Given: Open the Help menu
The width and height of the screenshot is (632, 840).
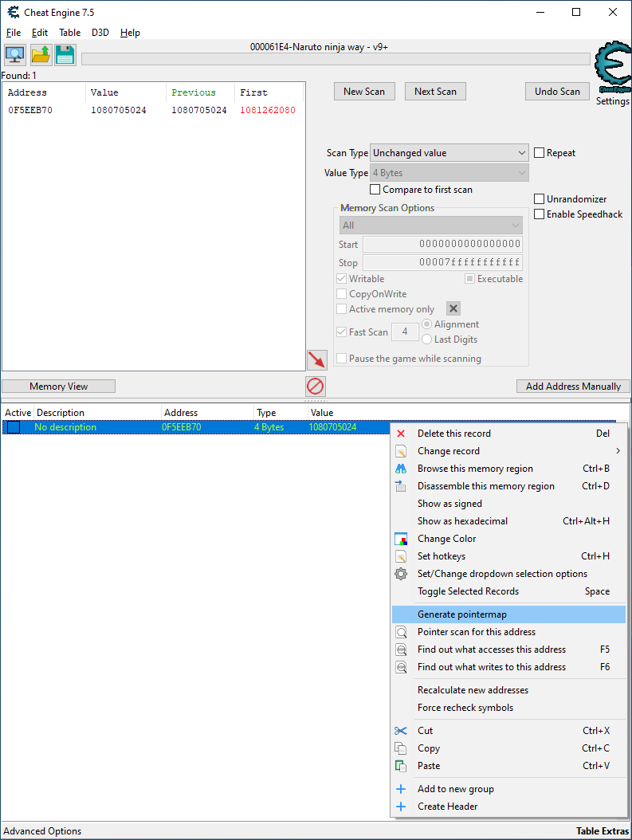Looking at the screenshot, I should point(130,33).
